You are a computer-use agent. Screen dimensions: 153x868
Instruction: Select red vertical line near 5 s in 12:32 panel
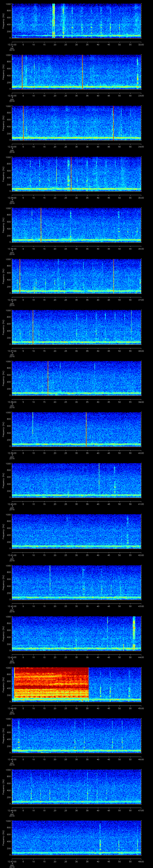click(22, 72)
